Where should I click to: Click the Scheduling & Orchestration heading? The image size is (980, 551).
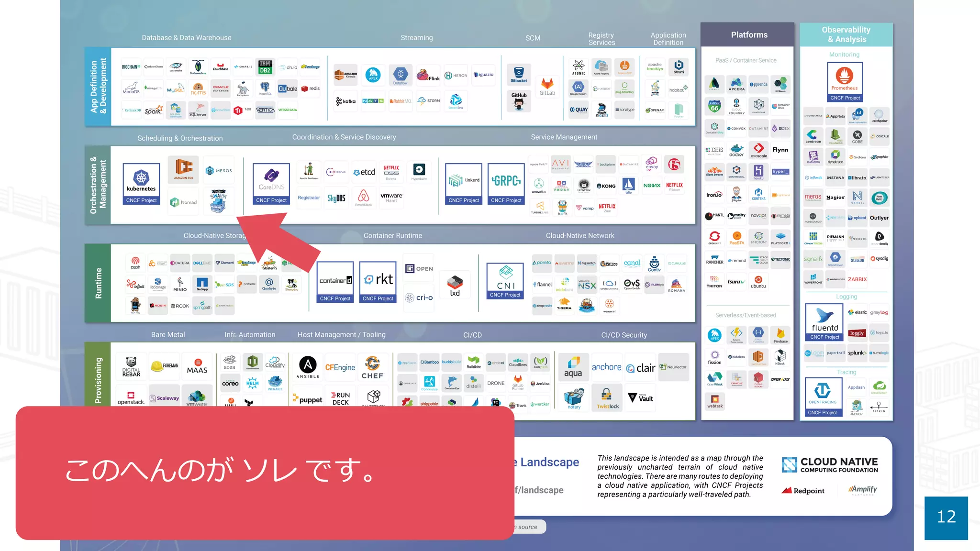(180, 138)
